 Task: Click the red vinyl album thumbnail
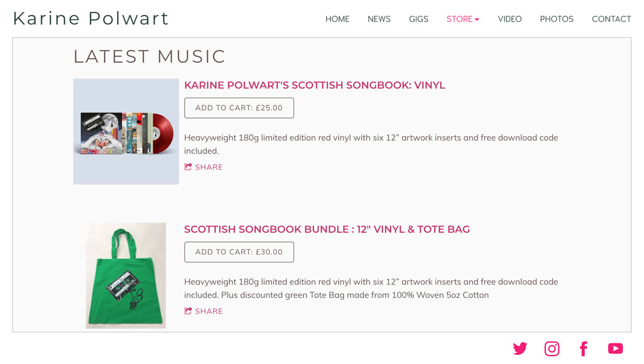coord(126,132)
